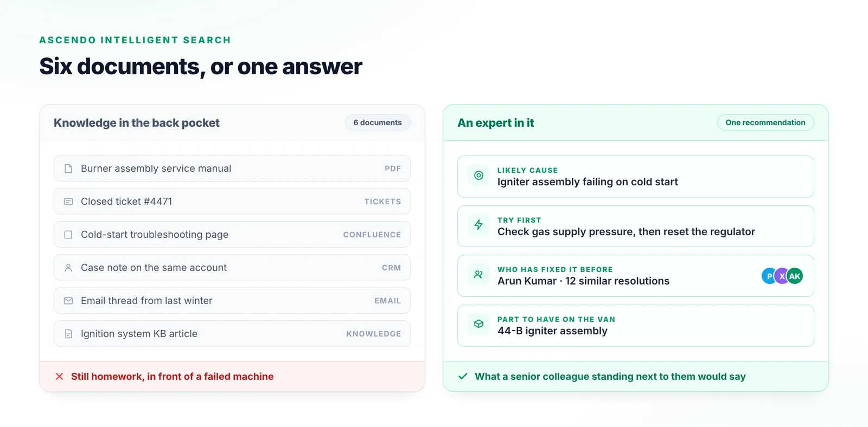The width and height of the screenshot is (868, 427).
Task: Click the 6 documents badge
Action: pyautogui.click(x=378, y=122)
